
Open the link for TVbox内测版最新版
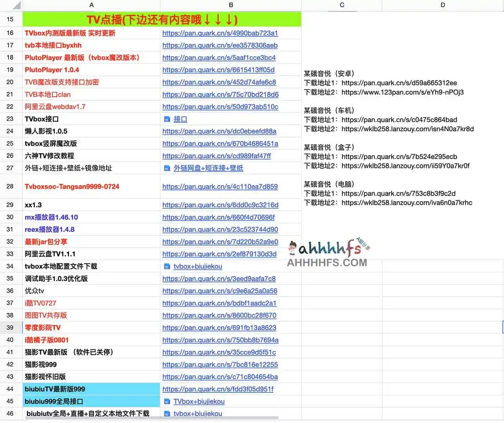pyautogui.click(x=220, y=33)
